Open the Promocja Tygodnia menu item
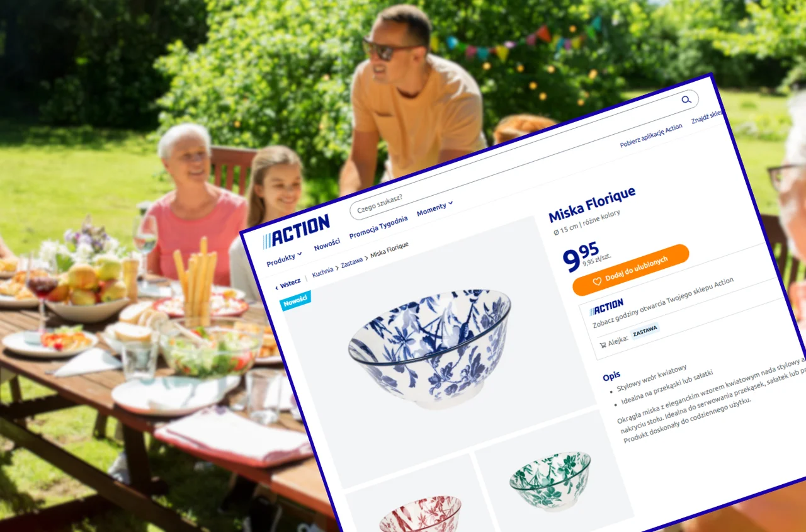 pos(378,227)
